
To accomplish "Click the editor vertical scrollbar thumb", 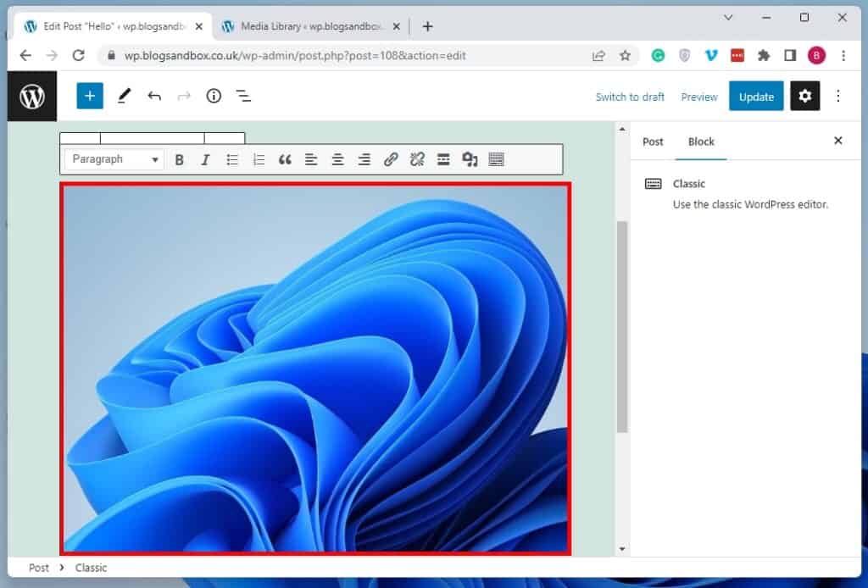I will (622, 326).
